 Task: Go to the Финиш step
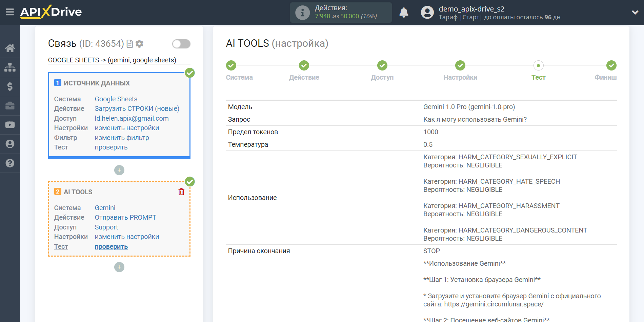tap(605, 77)
